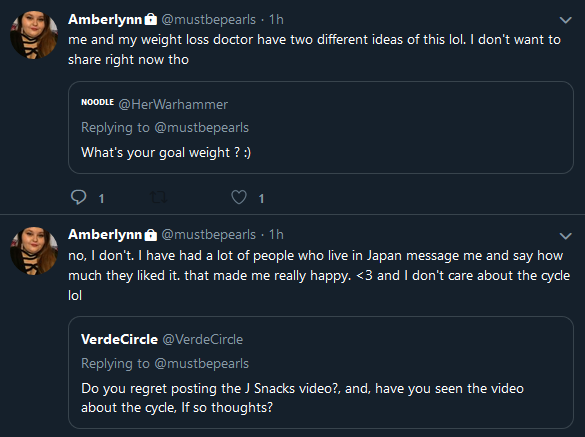585x437 pixels.
Task: Open @VerdeCircle handle in quoted tweet
Action: (203, 339)
